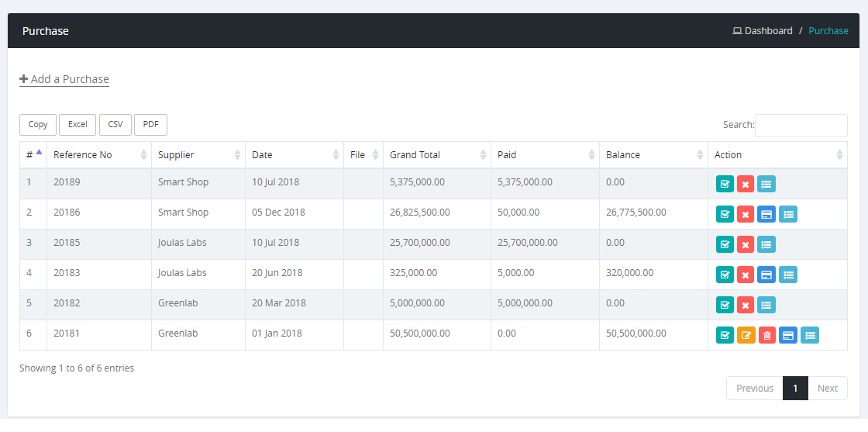
Task: Export the table as PDF
Action: click(x=150, y=125)
